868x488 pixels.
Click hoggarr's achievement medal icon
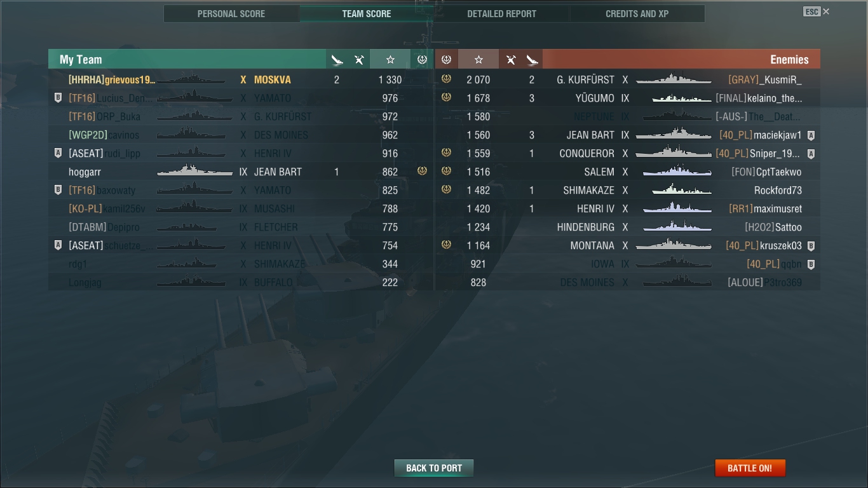[x=422, y=171]
